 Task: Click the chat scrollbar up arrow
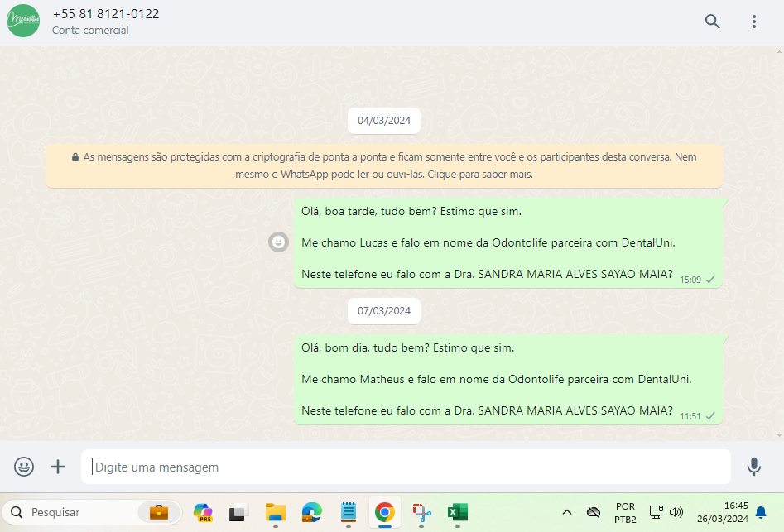[780, 51]
